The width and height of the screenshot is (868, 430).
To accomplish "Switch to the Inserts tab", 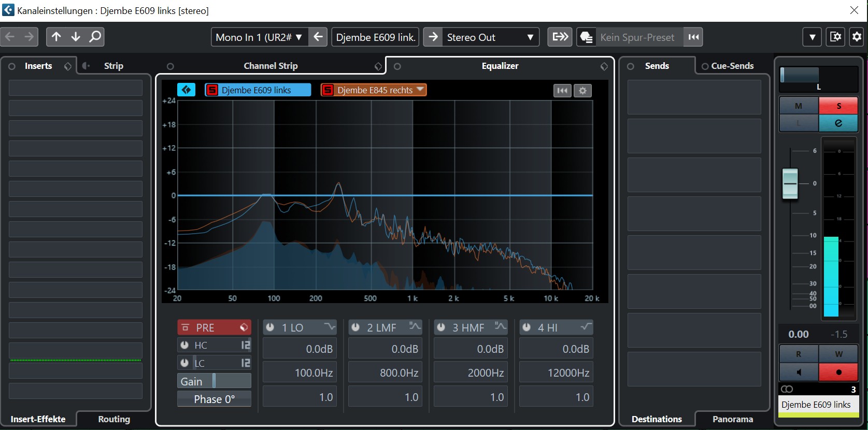I will click(x=38, y=66).
